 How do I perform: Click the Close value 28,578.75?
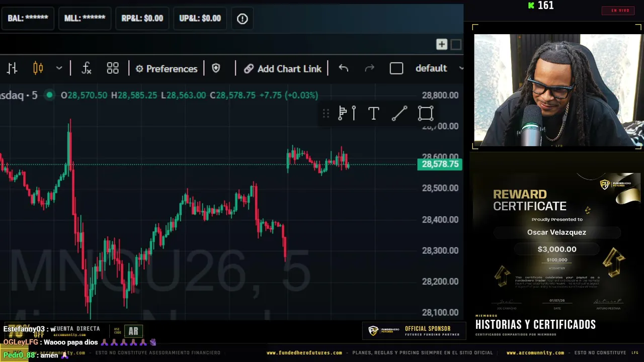pos(234,95)
